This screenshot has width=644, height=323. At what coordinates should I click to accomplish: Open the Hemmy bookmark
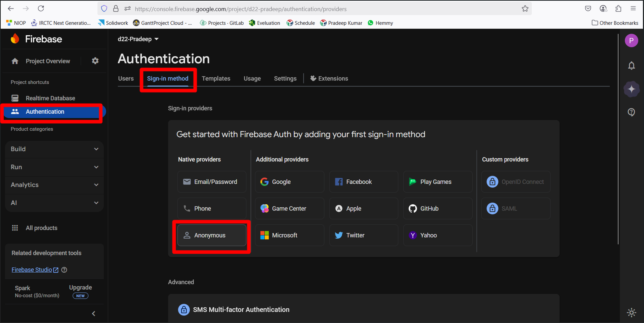tap(380, 23)
